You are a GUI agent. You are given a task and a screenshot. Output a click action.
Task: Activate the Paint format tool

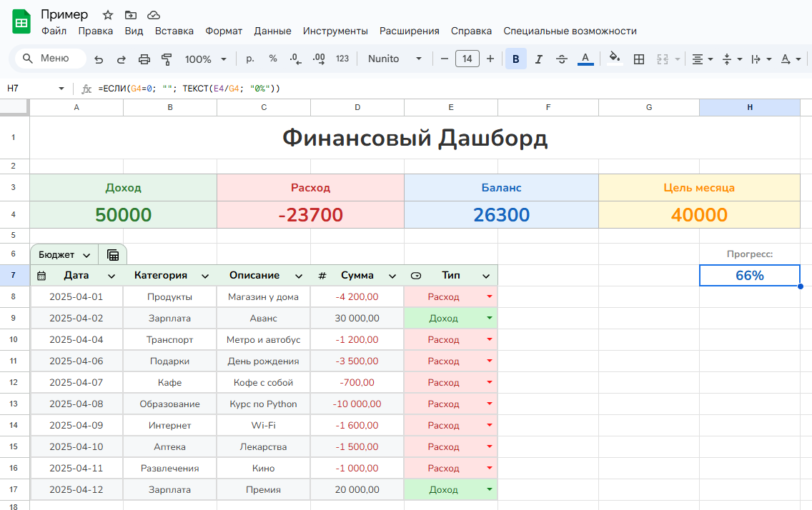[167, 59]
